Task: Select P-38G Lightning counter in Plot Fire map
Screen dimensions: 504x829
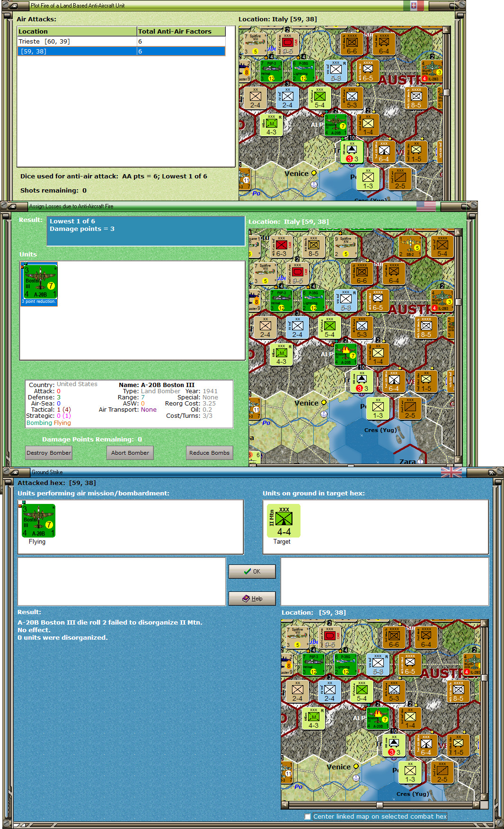Action: [303, 71]
